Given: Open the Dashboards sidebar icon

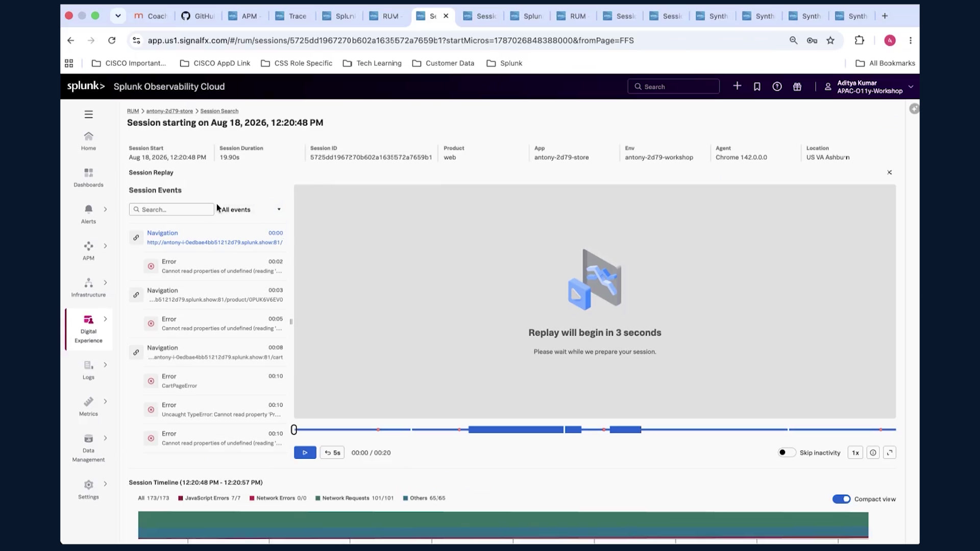Looking at the screenshot, I should point(88,173).
